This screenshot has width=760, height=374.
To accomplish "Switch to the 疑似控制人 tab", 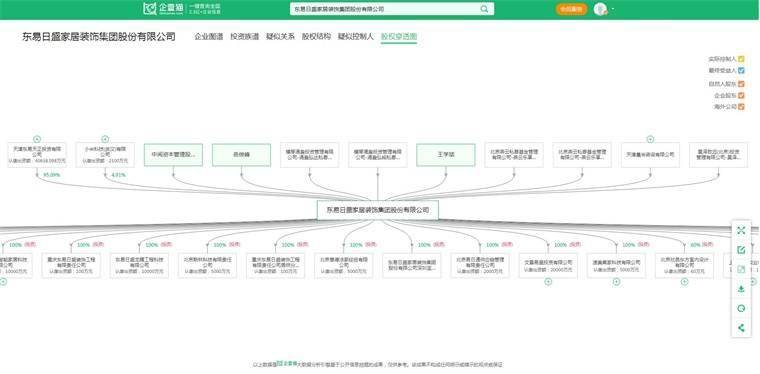I will (356, 37).
